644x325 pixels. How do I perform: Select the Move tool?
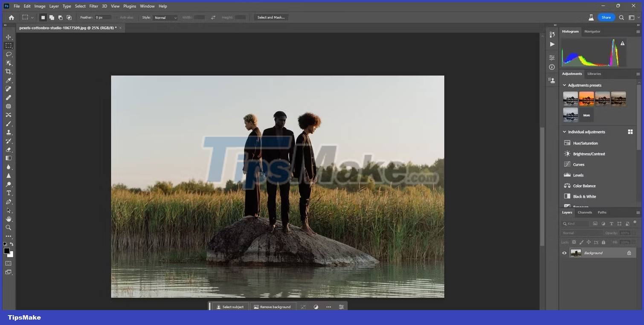[x=9, y=37]
